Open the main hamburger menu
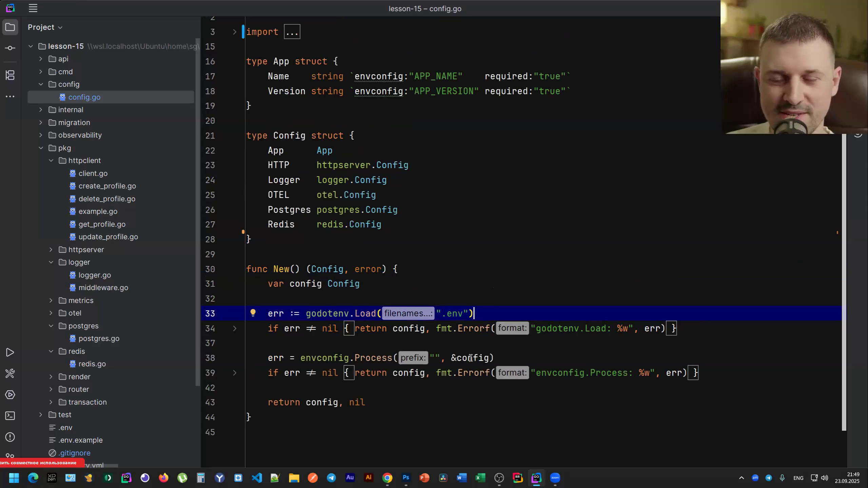This screenshot has height=488, width=868. click(x=33, y=8)
